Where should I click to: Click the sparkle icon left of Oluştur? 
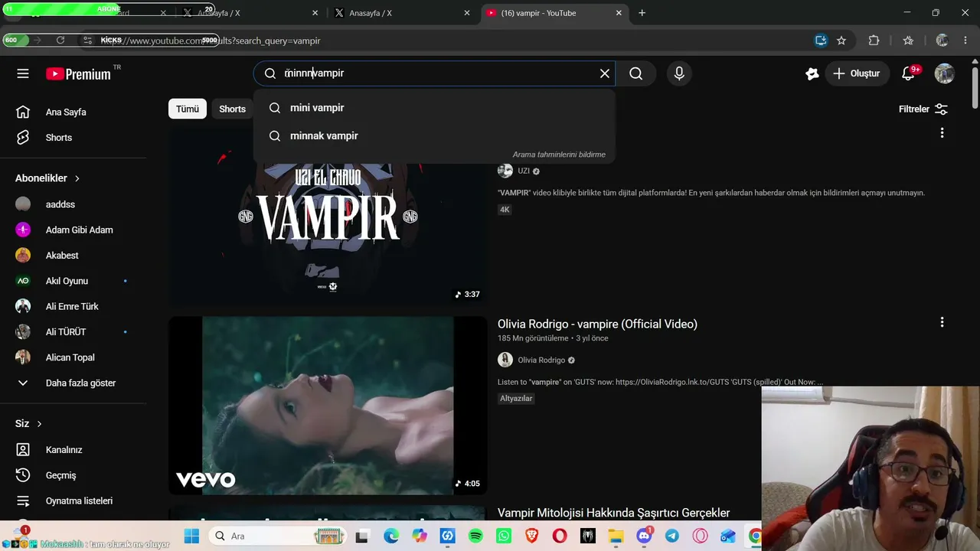(x=812, y=73)
